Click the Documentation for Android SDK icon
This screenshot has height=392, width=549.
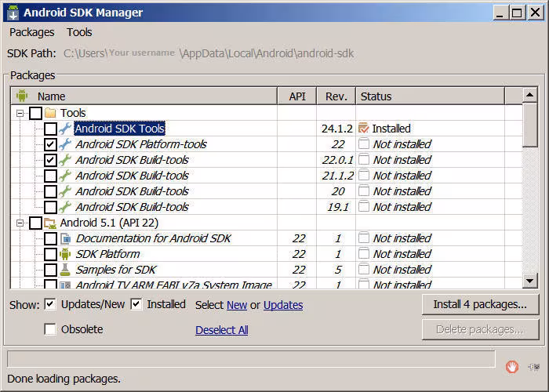(66, 238)
